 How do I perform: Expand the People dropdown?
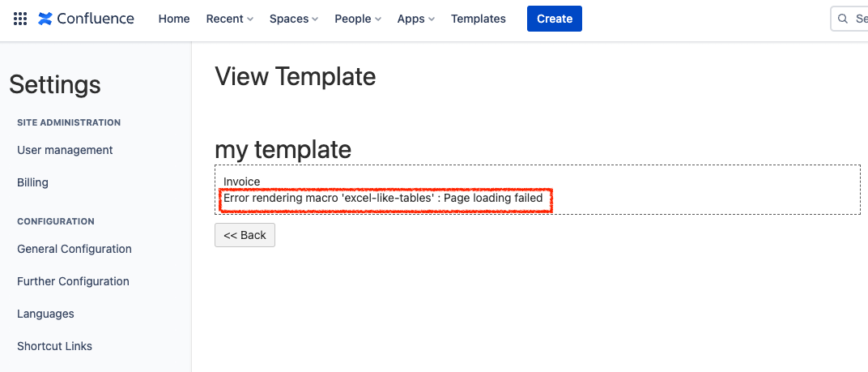pyautogui.click(x=357, y=19)
